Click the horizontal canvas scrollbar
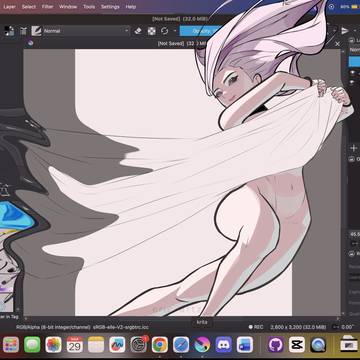 click(x=182, y=318)
